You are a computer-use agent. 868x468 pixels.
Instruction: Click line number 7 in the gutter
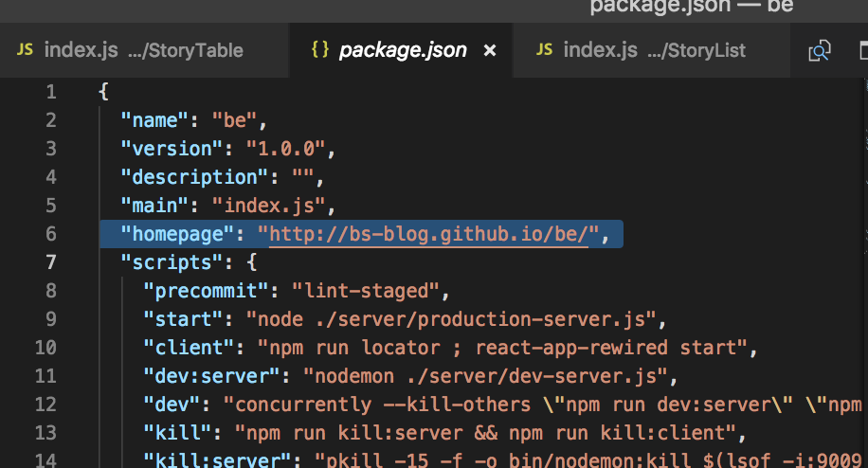pos(49,262)
